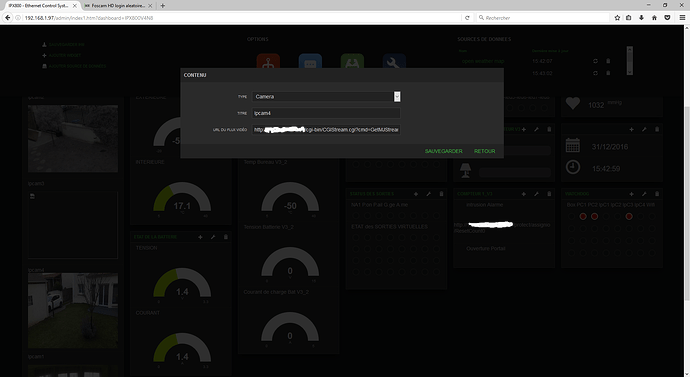Open the Type dropdown showing Camera
690x377 pixels.
point(326,96)
